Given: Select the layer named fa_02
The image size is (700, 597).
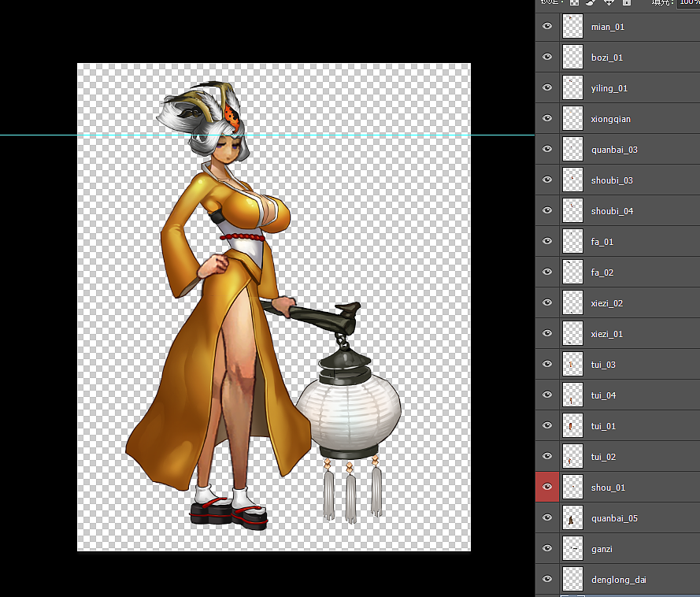Looking at the screenshot, I should (x=602, y=273).
